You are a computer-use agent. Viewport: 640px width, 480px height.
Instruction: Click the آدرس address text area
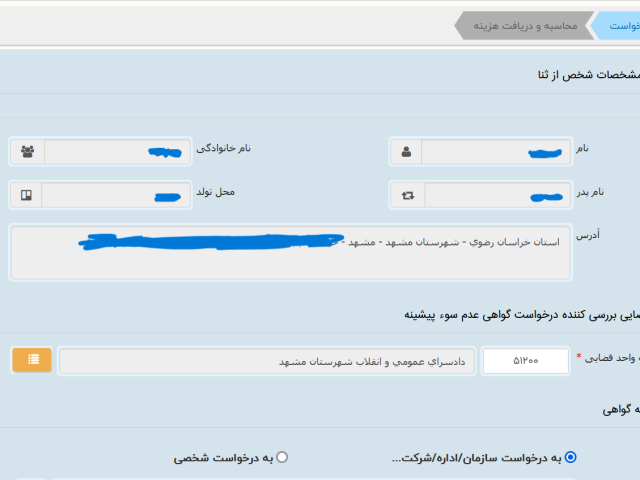(x=290, y=252)
